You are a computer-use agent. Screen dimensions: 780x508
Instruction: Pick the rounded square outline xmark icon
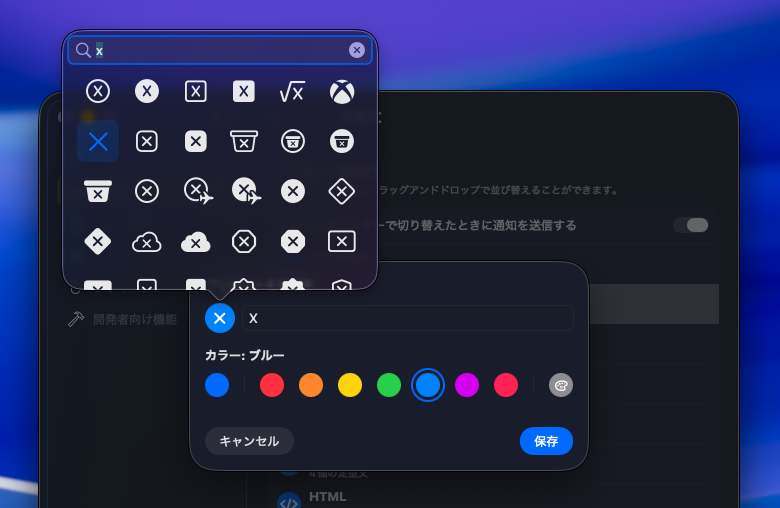(147, 142)
